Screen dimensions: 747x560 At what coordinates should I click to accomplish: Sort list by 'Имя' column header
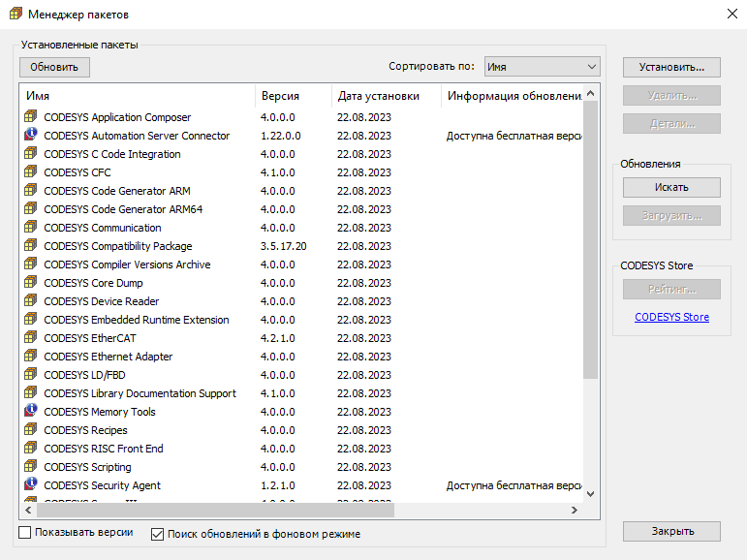[136, 96]
